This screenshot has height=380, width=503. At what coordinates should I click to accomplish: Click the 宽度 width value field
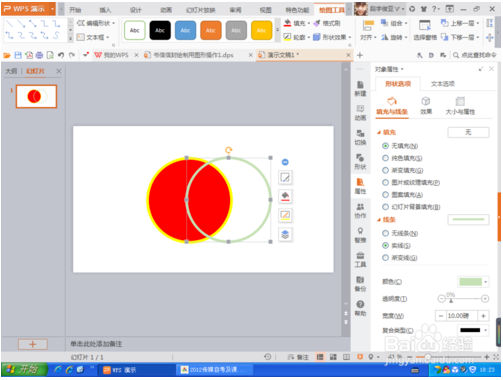point(462,315)
